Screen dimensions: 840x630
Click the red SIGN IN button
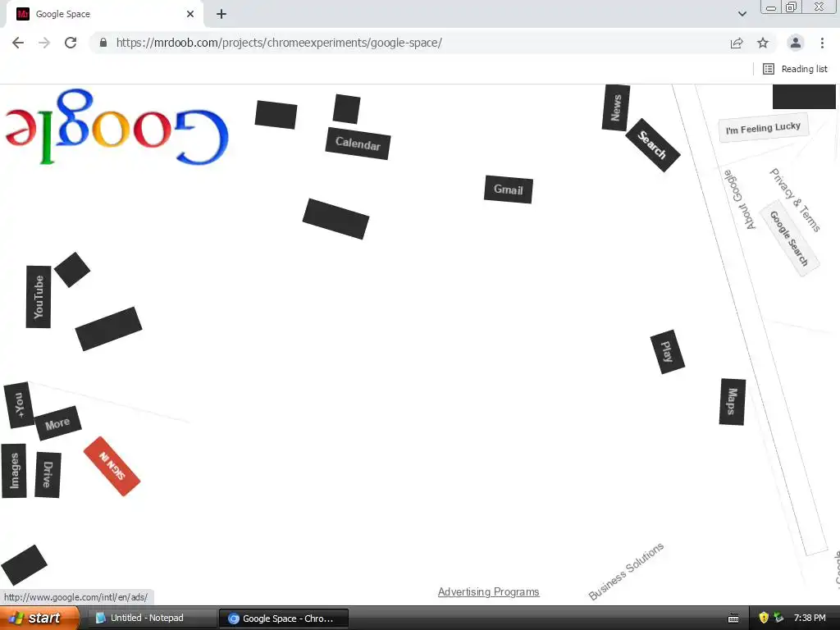112,466
